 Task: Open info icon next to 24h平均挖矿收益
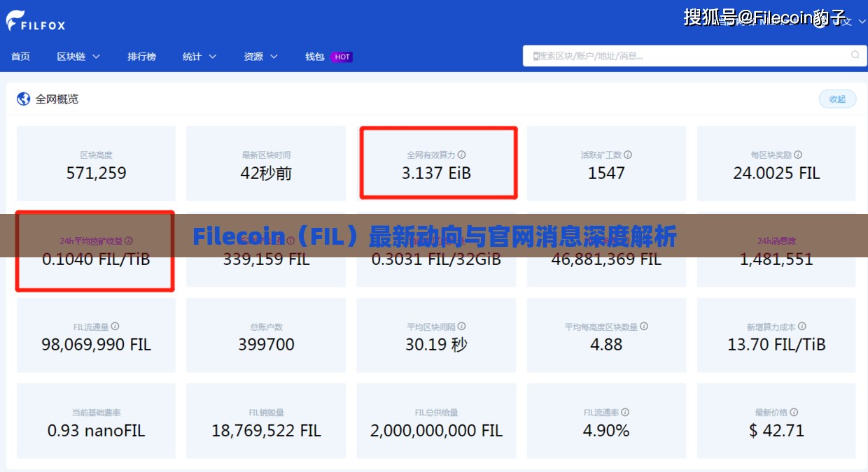pyautogui.click(x=129, y=241)
